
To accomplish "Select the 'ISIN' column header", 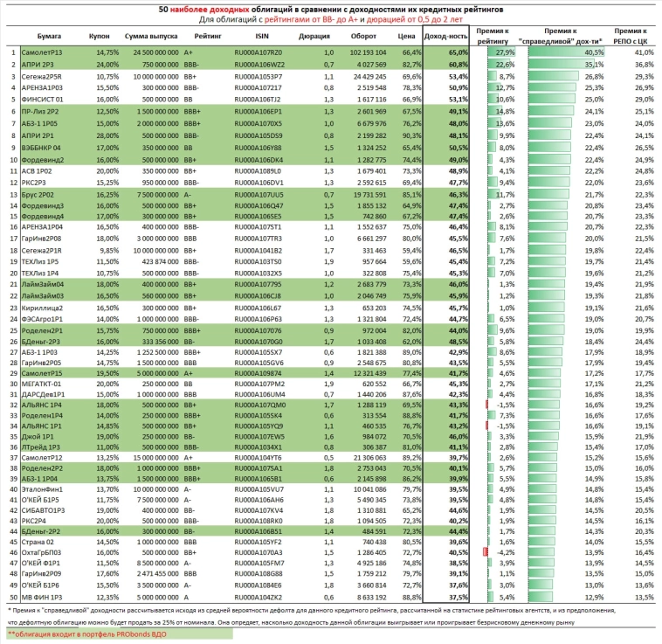I will tap(261, 38).
